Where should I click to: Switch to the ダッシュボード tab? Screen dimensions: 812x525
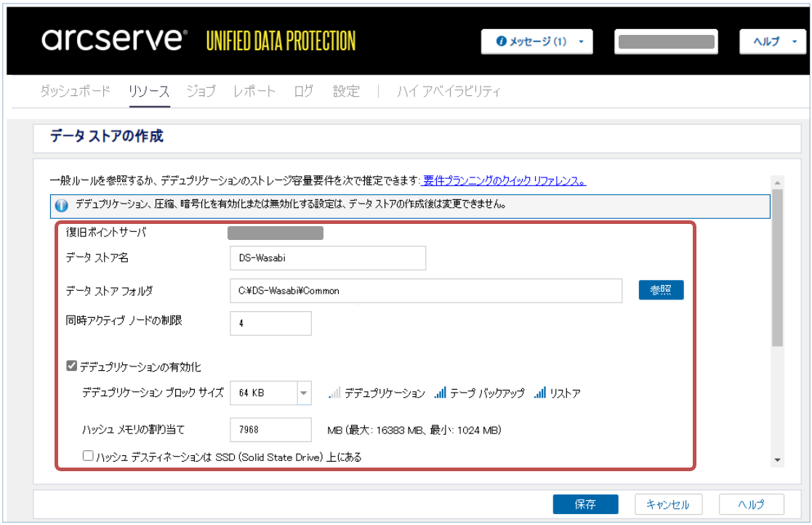75,91
